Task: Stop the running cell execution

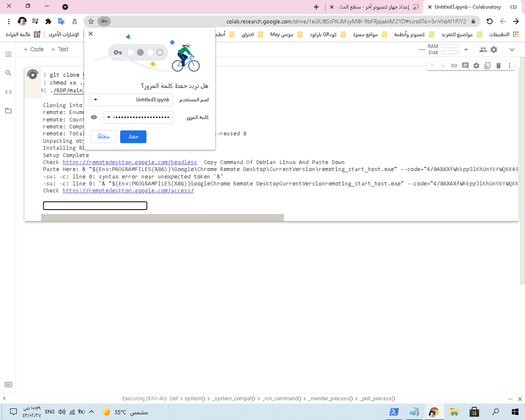Action: click(32, 75)
